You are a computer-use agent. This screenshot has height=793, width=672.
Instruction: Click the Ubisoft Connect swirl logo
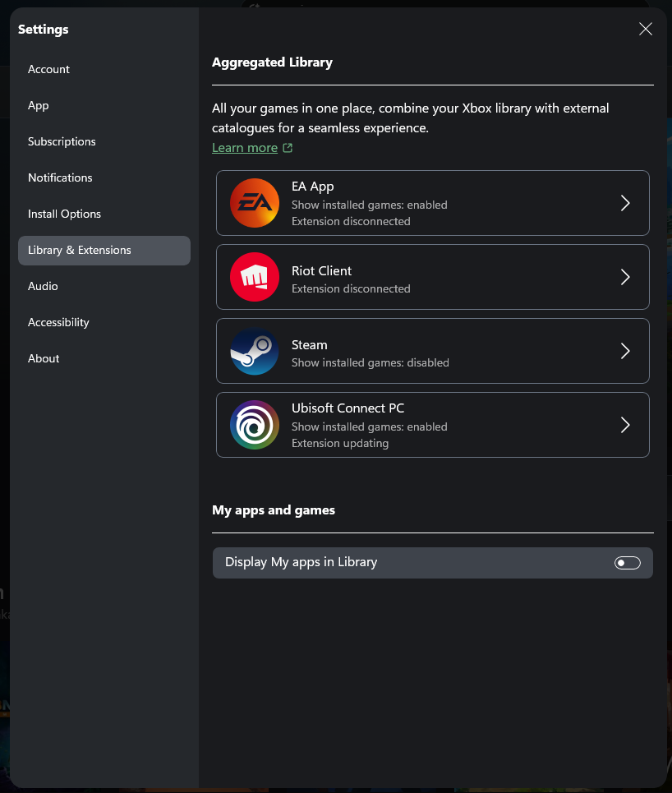pos(255,425)
